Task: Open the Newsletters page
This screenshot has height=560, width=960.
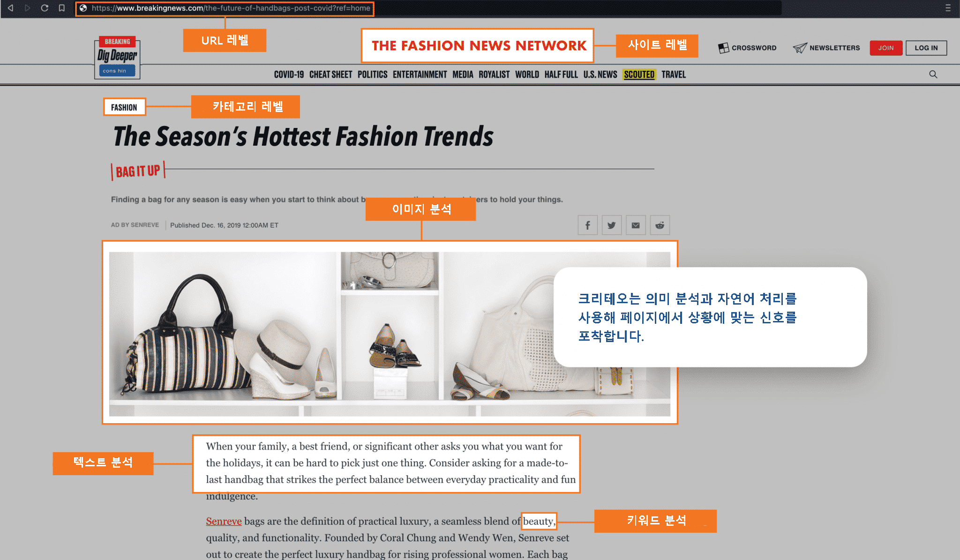Action: [x=826, y=48]
